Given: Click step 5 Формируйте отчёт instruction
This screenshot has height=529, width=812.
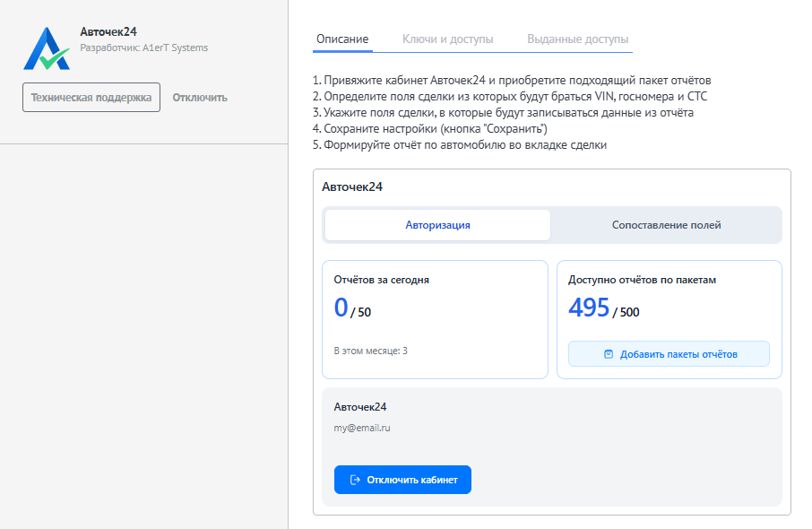Looking at the screenshot, I should 460,144.
